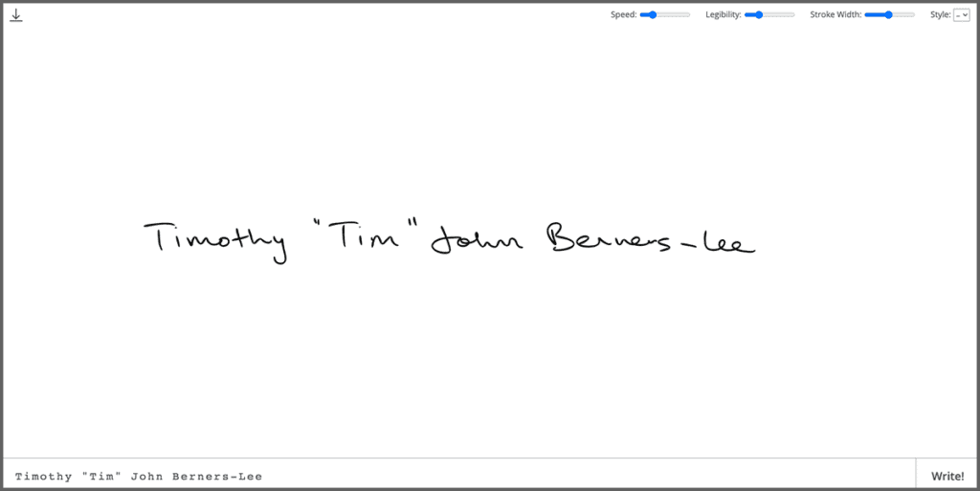Set Legibility slider to its far right end
The width and height of the screenshot is (980, 491).
(x=793, y=15)
